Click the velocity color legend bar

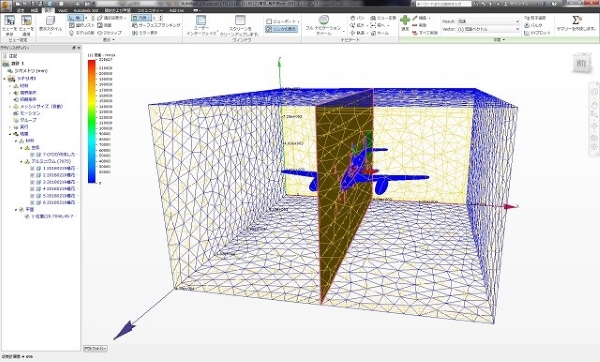pyautogui.click(x=92, y=121)
